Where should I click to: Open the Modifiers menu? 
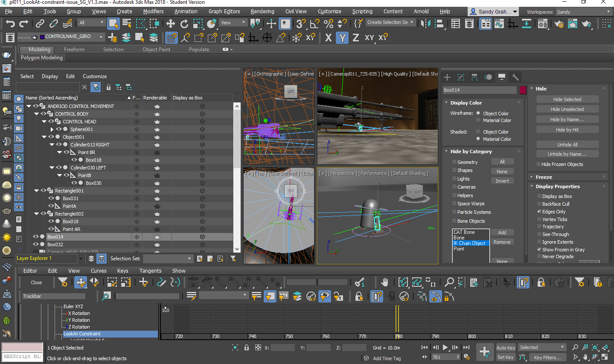click(153, 12)
